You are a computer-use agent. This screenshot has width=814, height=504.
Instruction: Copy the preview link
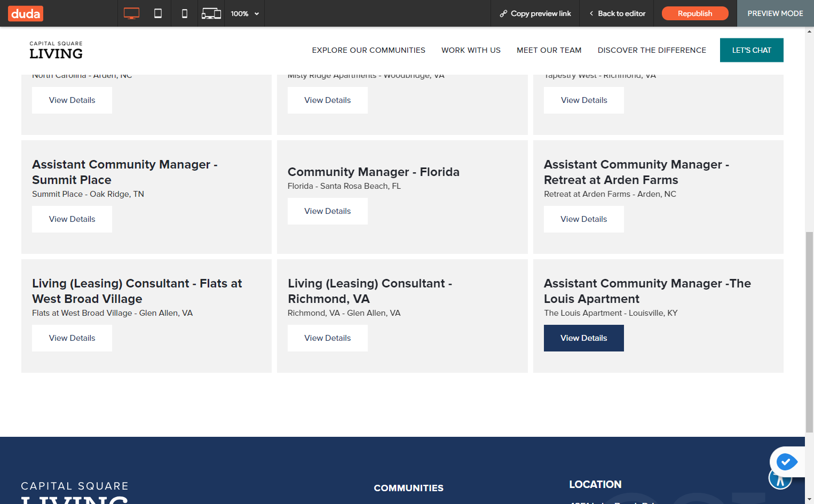point(535,13)
